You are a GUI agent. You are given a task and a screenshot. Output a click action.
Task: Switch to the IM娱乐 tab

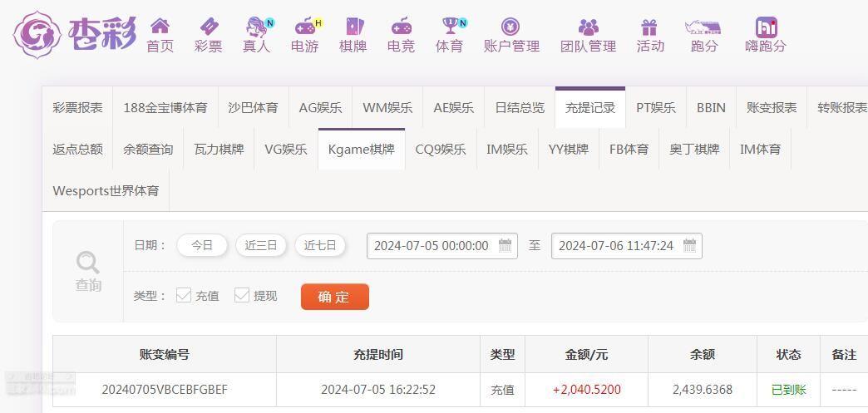[507, 149]
